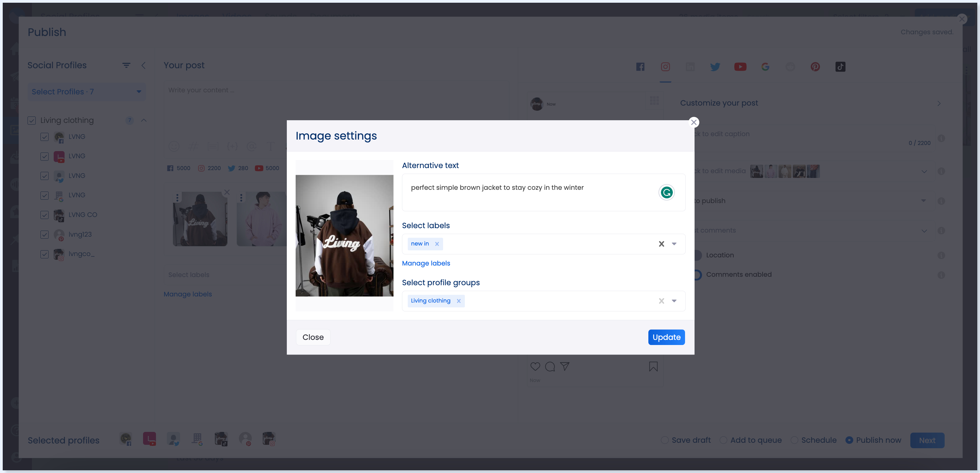
Task: Click the grid view icon in preview
Action: pyautogui.click(x=654, y=101)
